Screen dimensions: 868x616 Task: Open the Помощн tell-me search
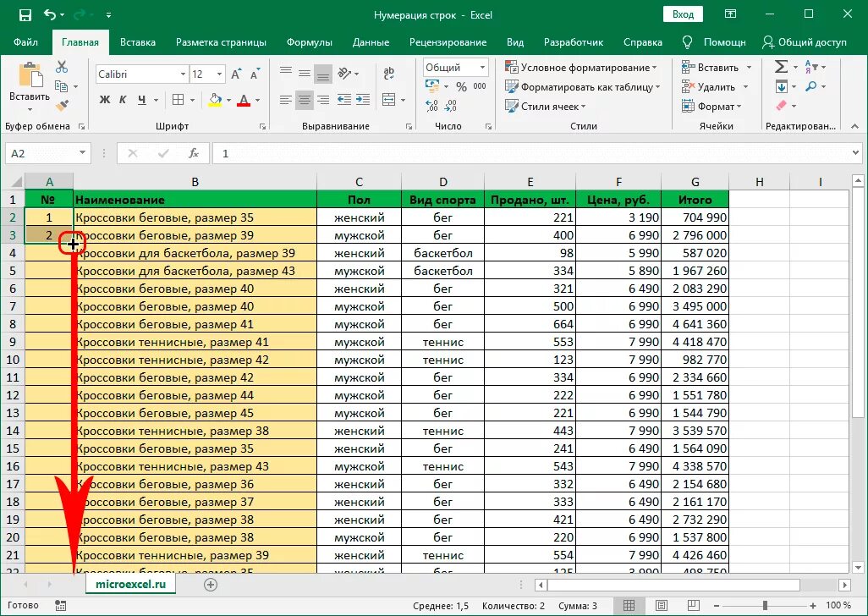pyautogui.click(x=714, y=42)
